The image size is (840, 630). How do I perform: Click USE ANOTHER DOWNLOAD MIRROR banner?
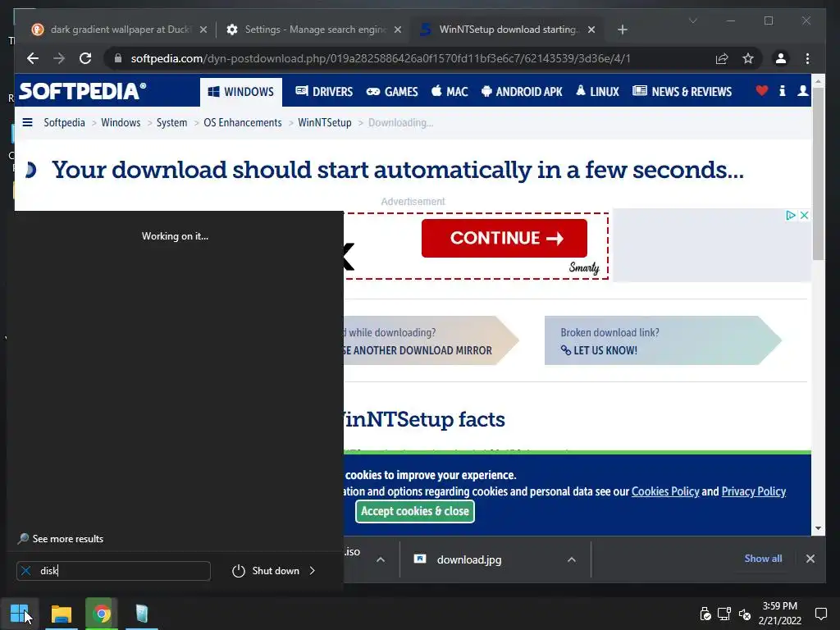click(x=431, y=340)
